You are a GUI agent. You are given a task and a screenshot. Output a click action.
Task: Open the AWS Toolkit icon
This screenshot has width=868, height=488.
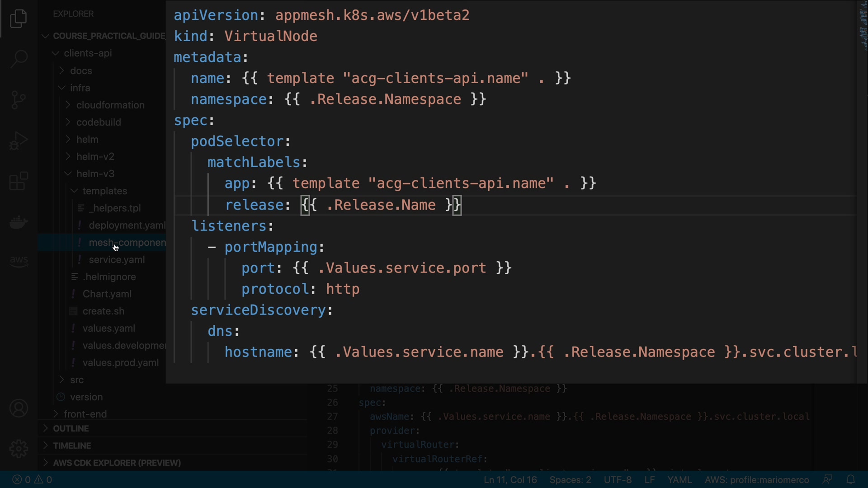[x=19, y=261]
